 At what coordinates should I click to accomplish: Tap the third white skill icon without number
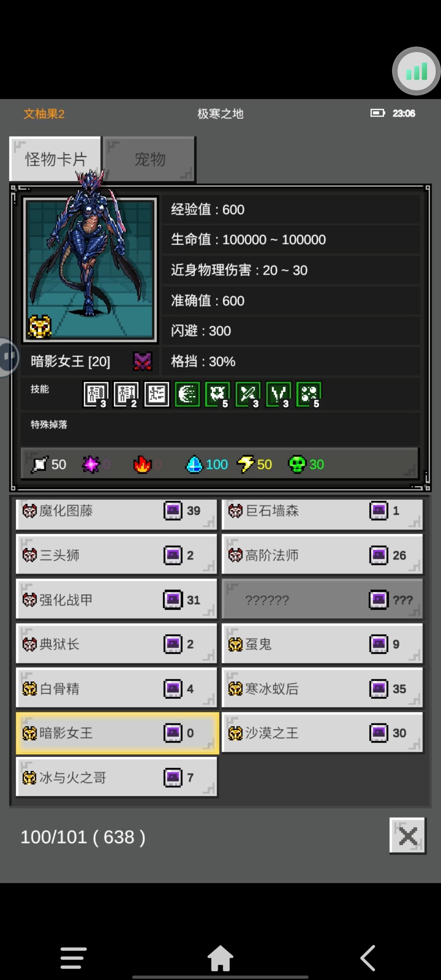tap(156, 394)
